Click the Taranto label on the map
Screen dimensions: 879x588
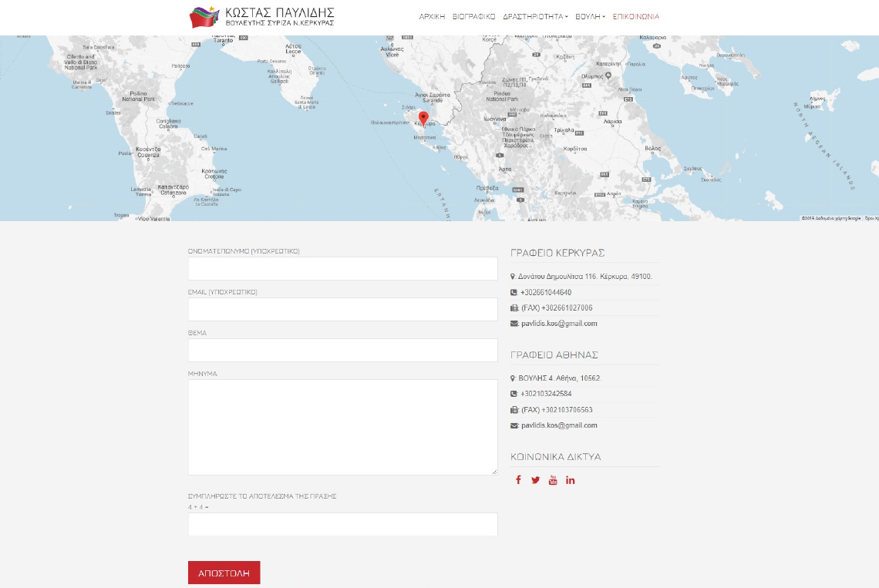(223, 40)
